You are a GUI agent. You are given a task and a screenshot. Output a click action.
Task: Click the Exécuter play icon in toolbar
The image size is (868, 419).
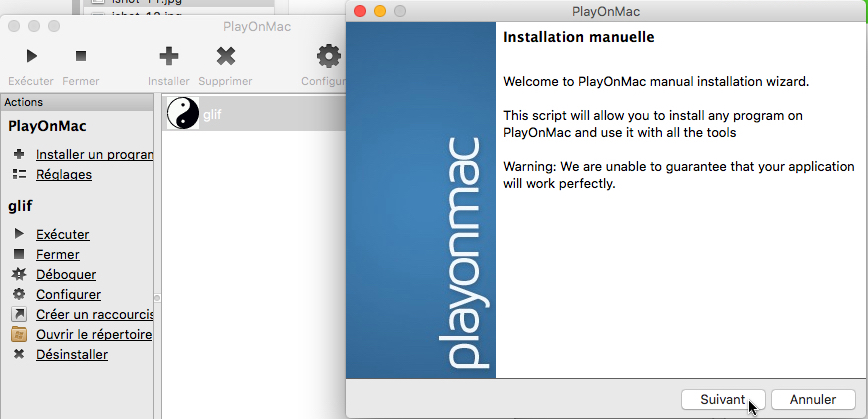point(31,56)
